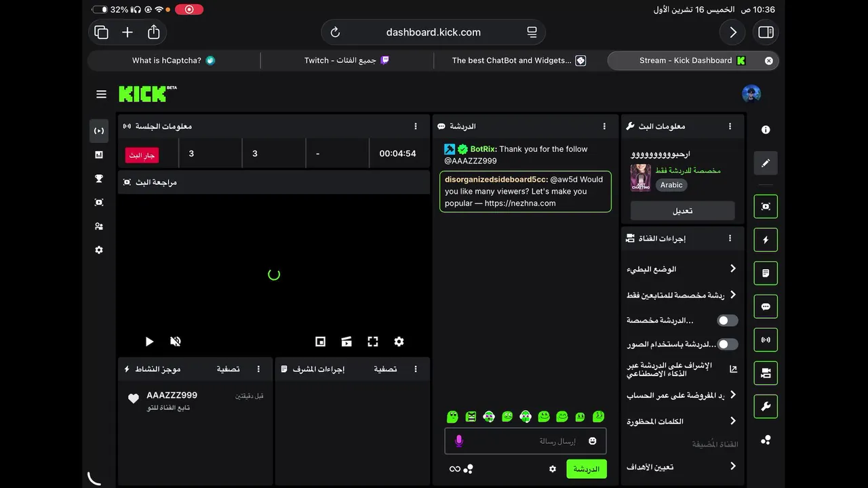Switch to Twitch جميع الفئات tab

pos(347,60)
